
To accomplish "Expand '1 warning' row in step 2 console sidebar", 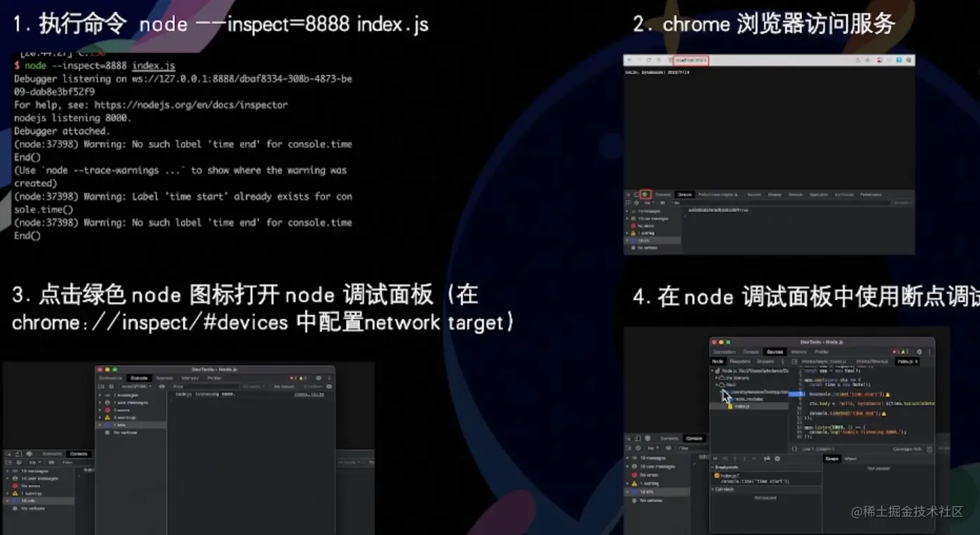I will coord(651,233).
